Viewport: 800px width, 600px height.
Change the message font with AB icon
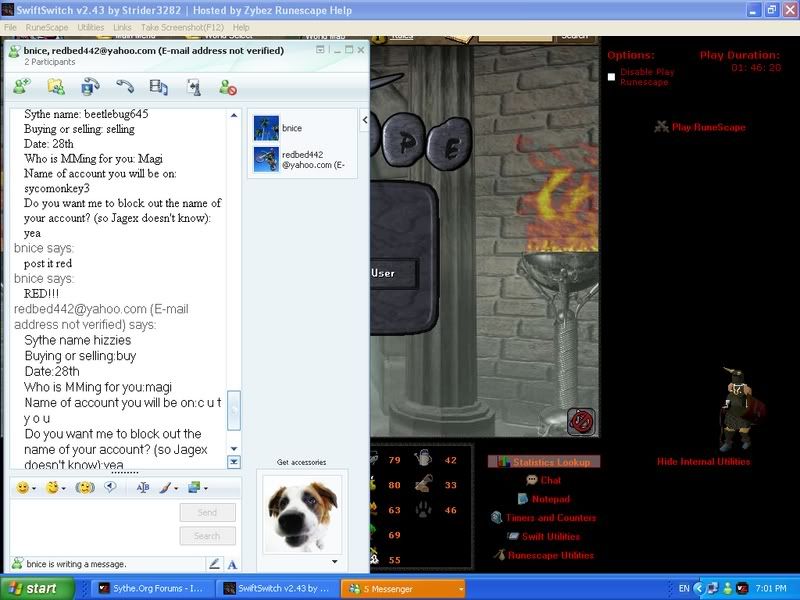coord(143,488)
